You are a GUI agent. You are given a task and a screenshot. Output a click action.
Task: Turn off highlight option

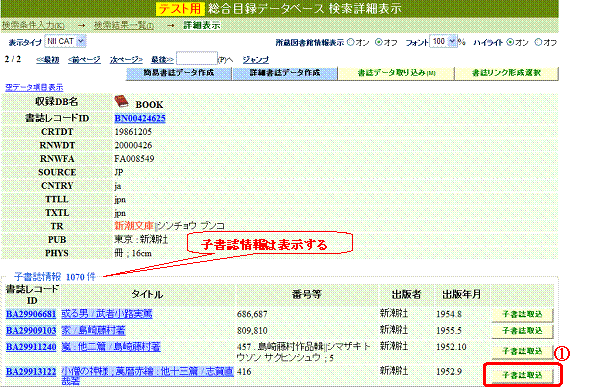pyautogui.click(x=538, y=42)
